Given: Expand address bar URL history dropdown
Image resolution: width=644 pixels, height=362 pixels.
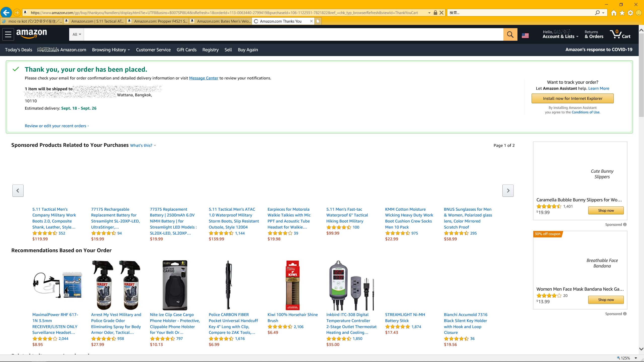Looking at the screenshot, I should [x=429, y=13].
